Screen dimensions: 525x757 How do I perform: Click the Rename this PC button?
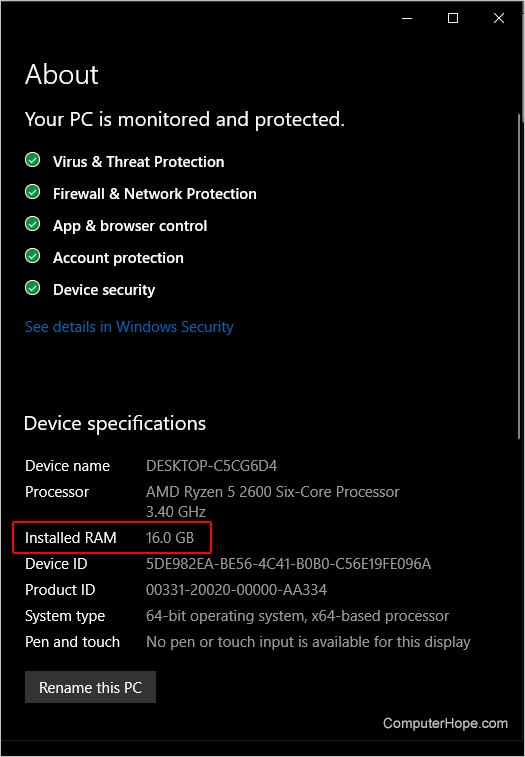click(90, 687)
